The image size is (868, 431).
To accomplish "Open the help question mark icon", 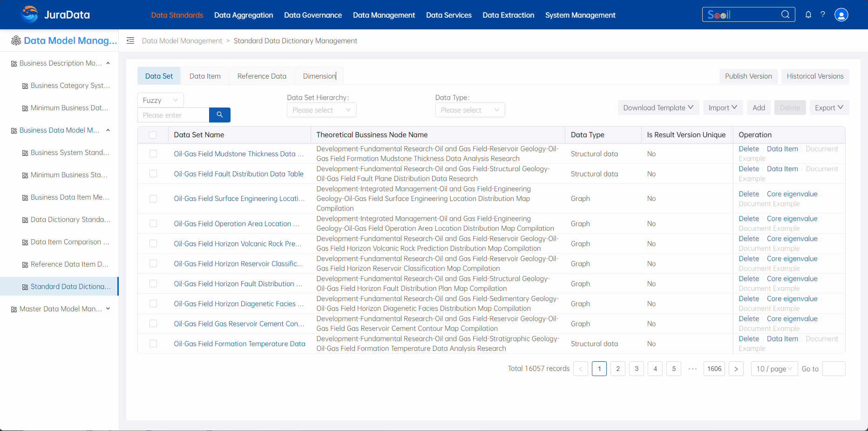I will click(823, 14).
